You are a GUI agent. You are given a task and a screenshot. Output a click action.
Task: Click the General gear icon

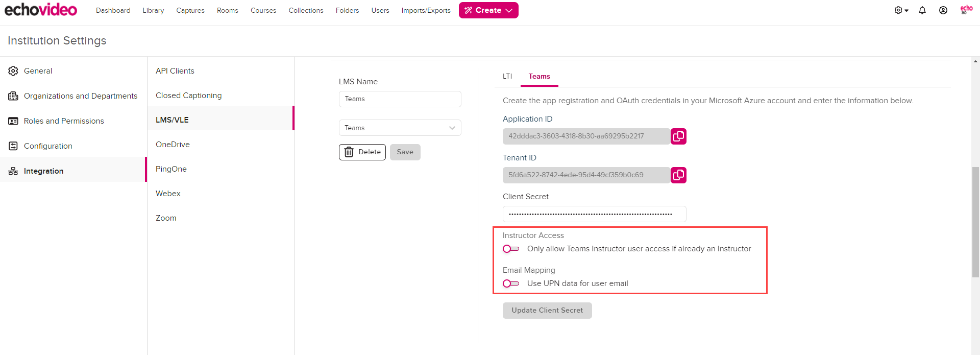tap(13, 71)
